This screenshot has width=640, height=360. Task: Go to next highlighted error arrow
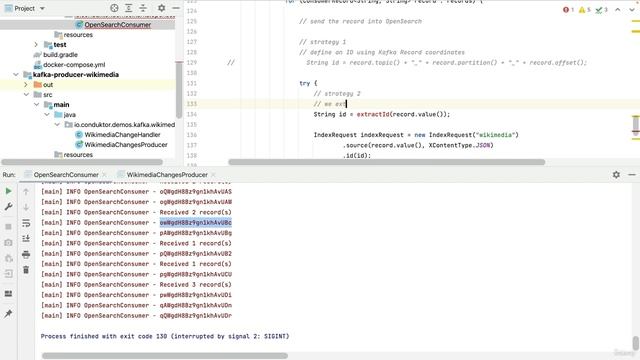click(x=631, y=10)
